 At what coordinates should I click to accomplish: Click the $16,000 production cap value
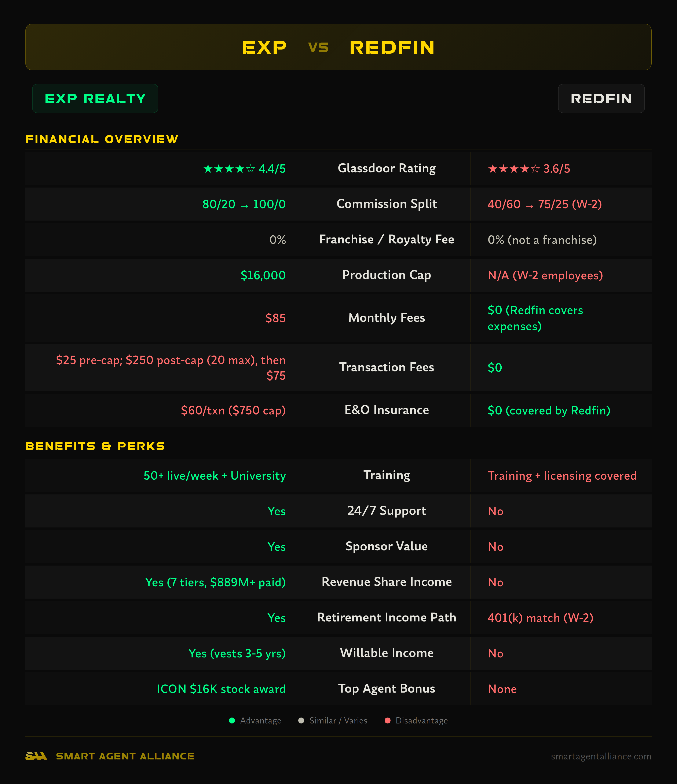[263, 275]
